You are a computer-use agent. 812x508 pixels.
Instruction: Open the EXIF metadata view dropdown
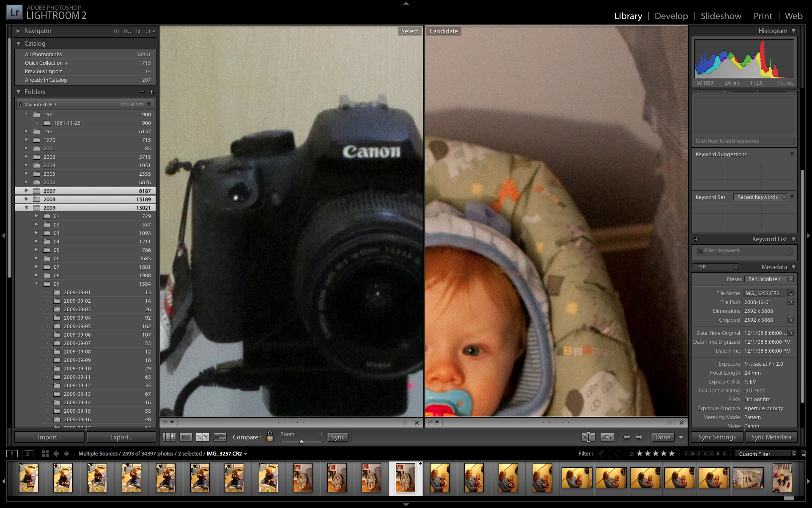coord(716,267)
